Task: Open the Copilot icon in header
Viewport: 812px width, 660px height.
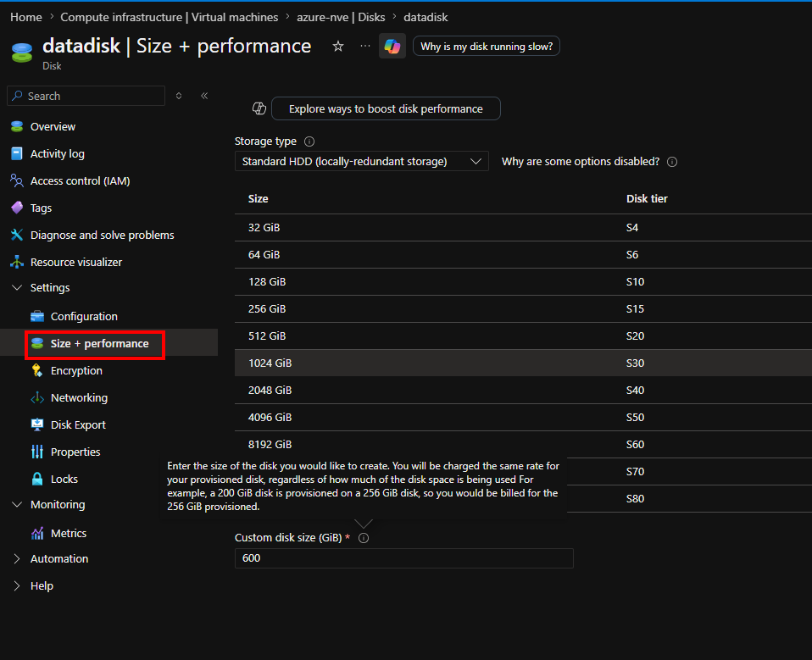Action: click(x=392, y=46)
